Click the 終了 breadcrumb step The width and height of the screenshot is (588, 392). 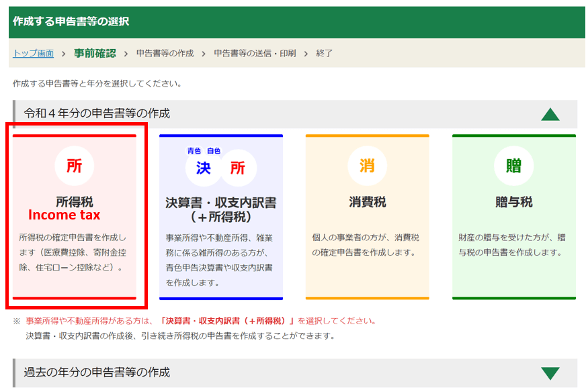click(325, 53)
